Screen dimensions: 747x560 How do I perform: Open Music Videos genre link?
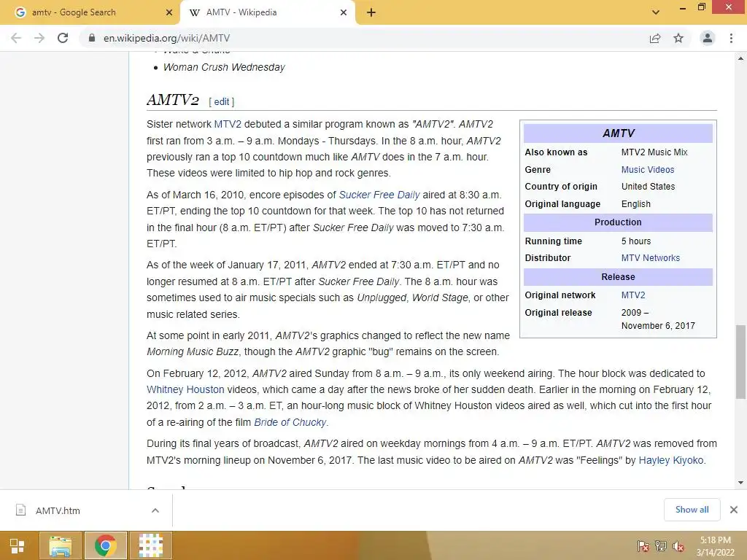648,169
